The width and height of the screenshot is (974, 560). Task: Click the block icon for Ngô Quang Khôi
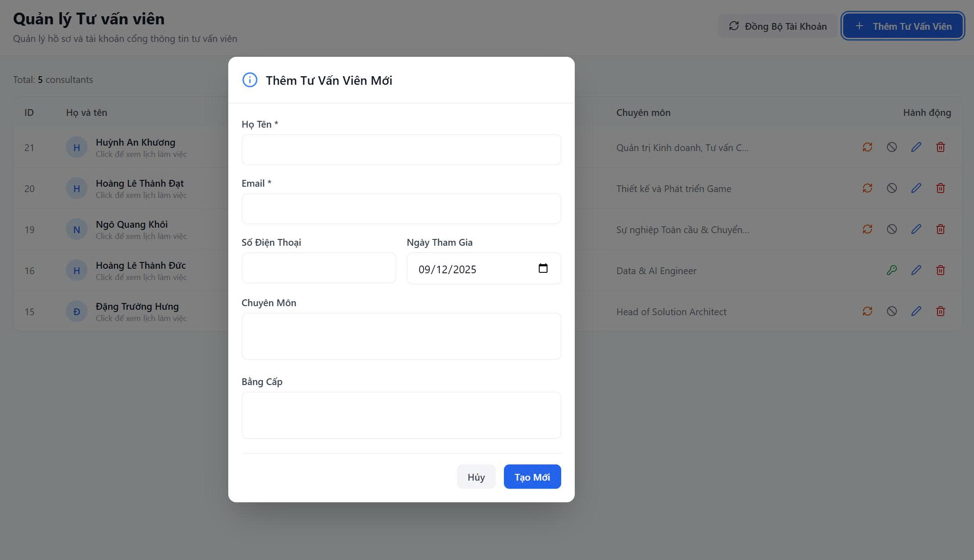click(891, 230)
